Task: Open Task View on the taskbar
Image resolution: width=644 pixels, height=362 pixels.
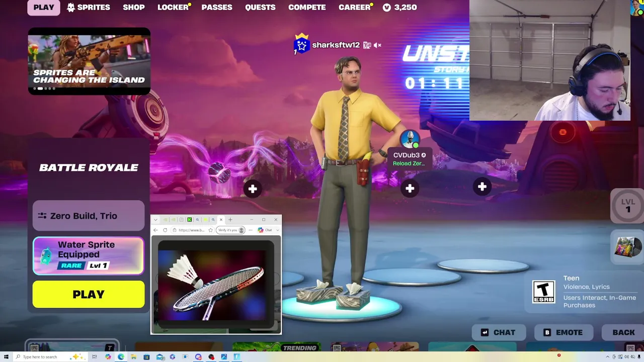Action: click(x=95, y=357)
